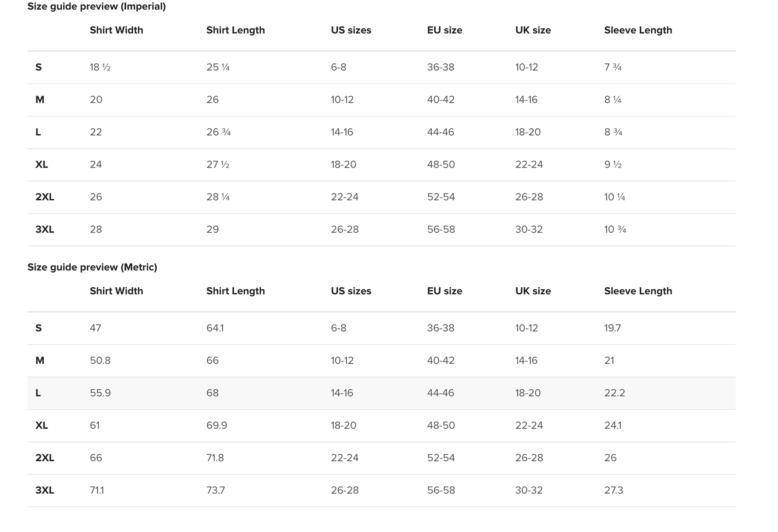Click the XL row label in Imperial table
The width and height of the screenshot is (778, 532).
[42, 165]
